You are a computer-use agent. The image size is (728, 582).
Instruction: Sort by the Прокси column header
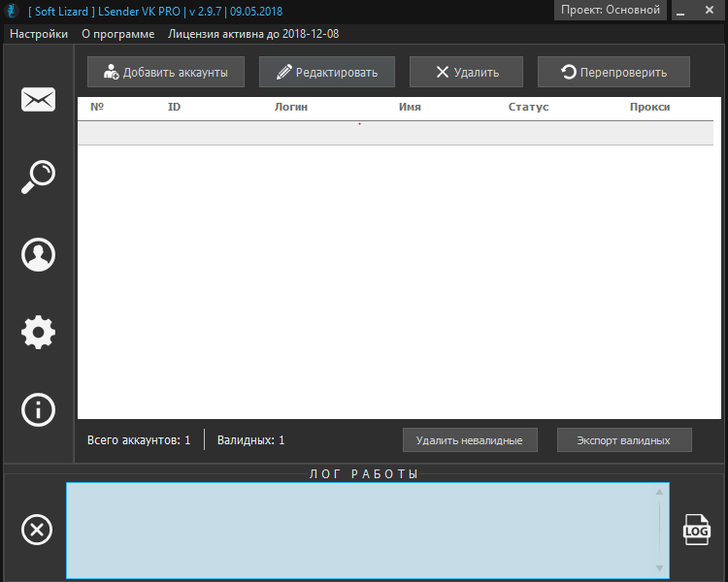pos(649,107)
